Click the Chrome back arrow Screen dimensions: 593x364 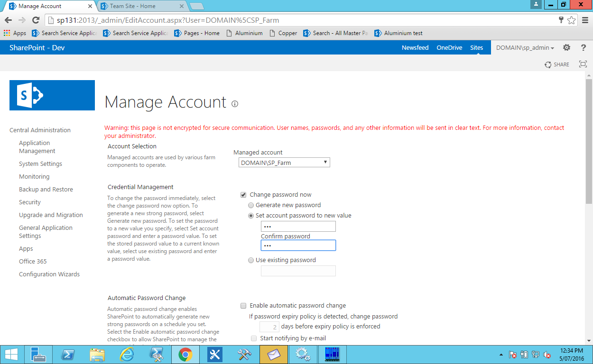click(x=8, y=20)
